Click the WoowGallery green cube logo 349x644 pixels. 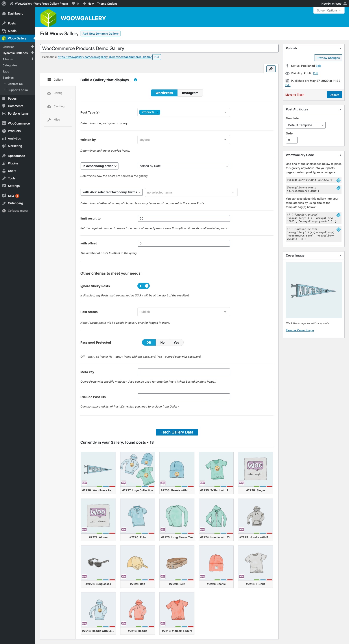[x=48, y=18]
